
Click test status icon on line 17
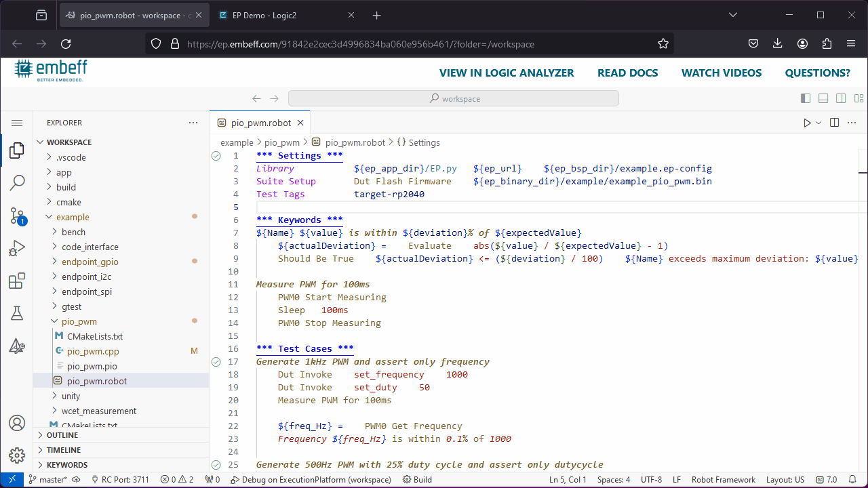coord(216,362)
